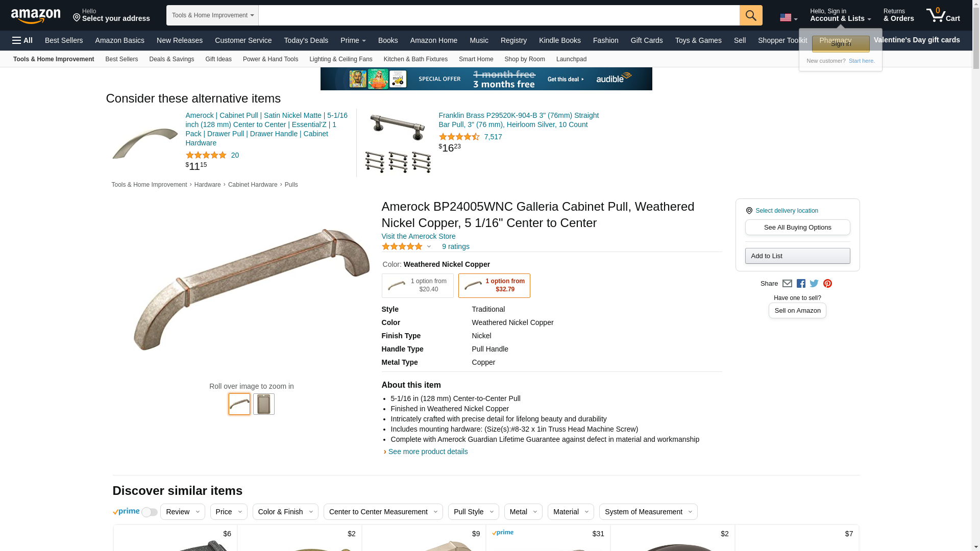The width and height of the screenshot is (980, 551).
Task: Click the search magnifier button
Action: [751, 15]
